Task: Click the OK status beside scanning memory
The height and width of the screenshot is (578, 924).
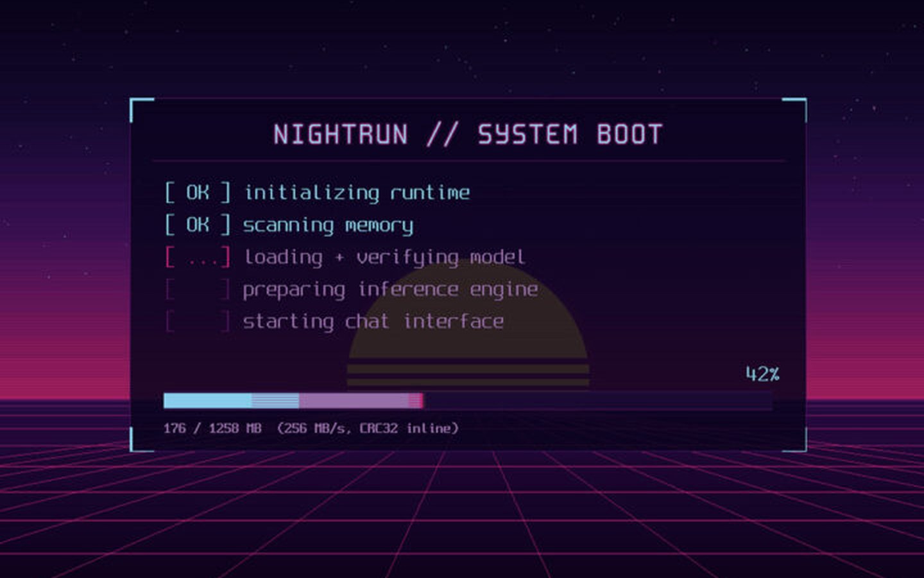Action: point(198,224)
